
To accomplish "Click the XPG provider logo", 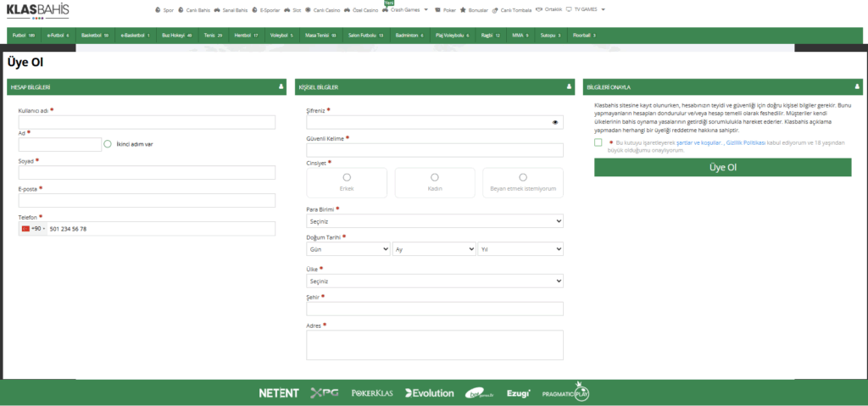I will pos(325,393).
